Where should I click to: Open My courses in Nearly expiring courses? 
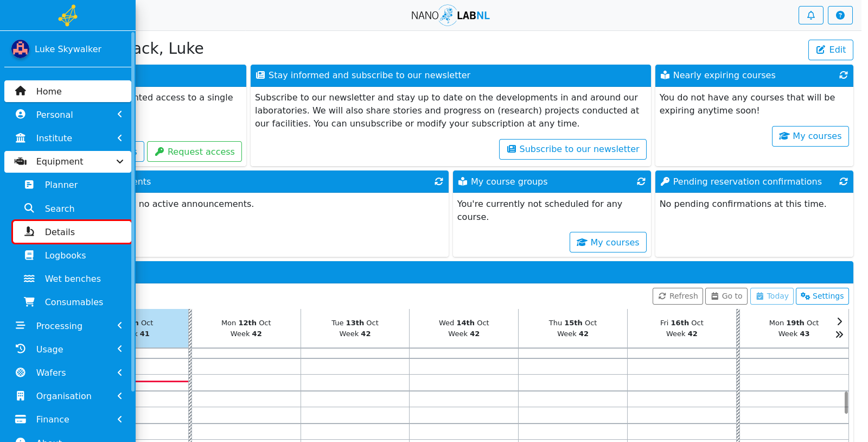coord(810,136)
